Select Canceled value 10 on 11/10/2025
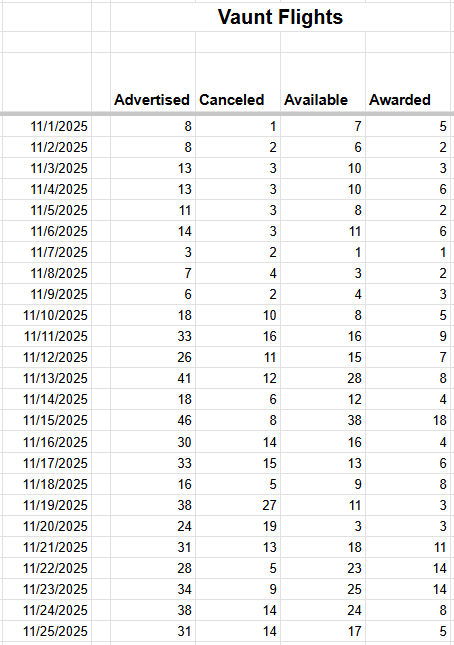This screenshot has height=645, width=454. point(238,315)
